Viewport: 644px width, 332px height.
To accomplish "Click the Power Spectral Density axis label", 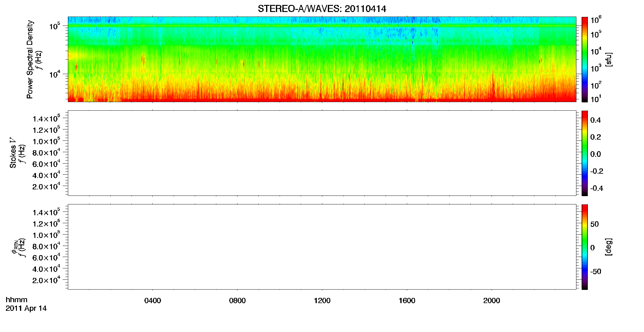I will pyautogui.click(x=30, y=59).
